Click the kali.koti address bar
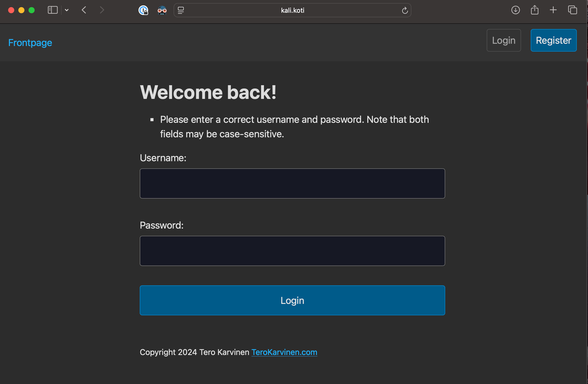 click(x=292, y=10)
